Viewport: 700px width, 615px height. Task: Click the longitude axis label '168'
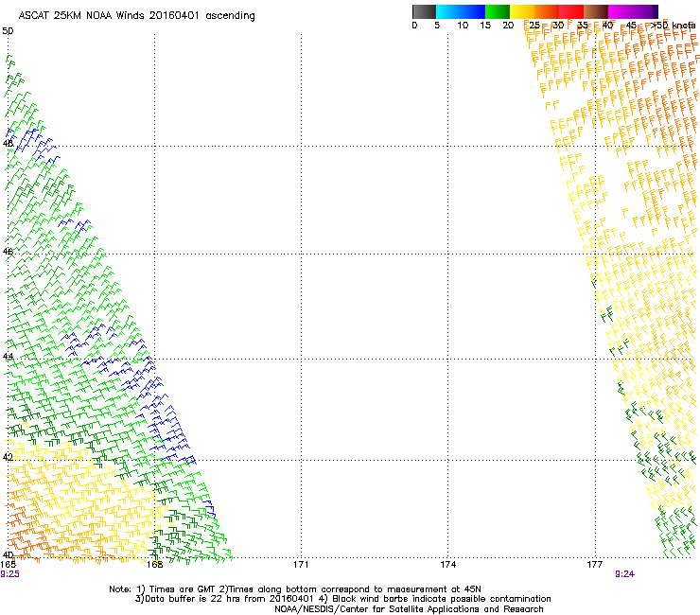[x=154, y=565]
